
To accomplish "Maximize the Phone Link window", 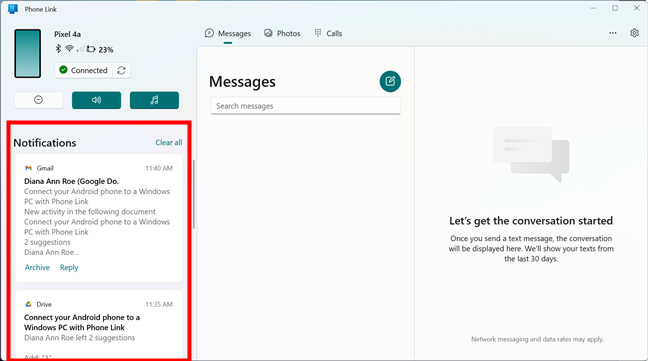I will click(615, 8).
